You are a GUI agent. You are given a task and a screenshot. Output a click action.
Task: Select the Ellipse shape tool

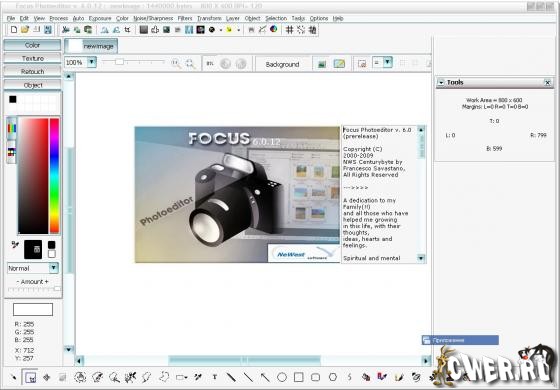coord(282,377)
